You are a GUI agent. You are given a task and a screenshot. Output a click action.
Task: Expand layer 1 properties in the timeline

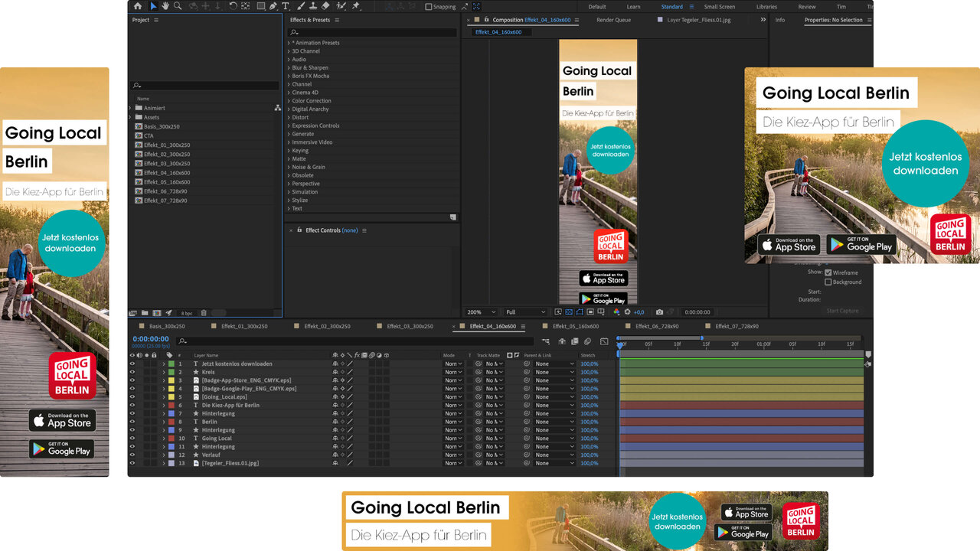coord(163,364)
